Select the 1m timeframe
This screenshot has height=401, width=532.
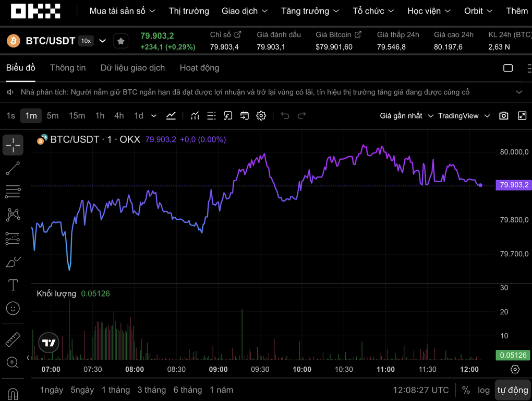[31, 116]
